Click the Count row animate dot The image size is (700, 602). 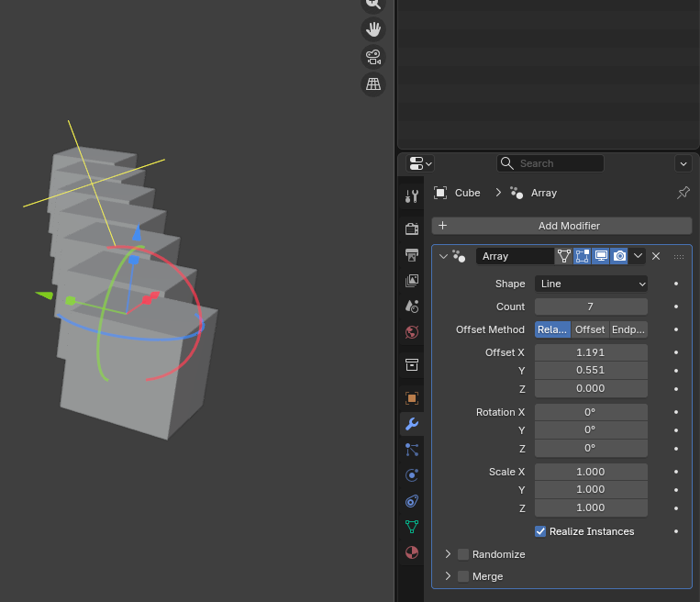[676, 307]
